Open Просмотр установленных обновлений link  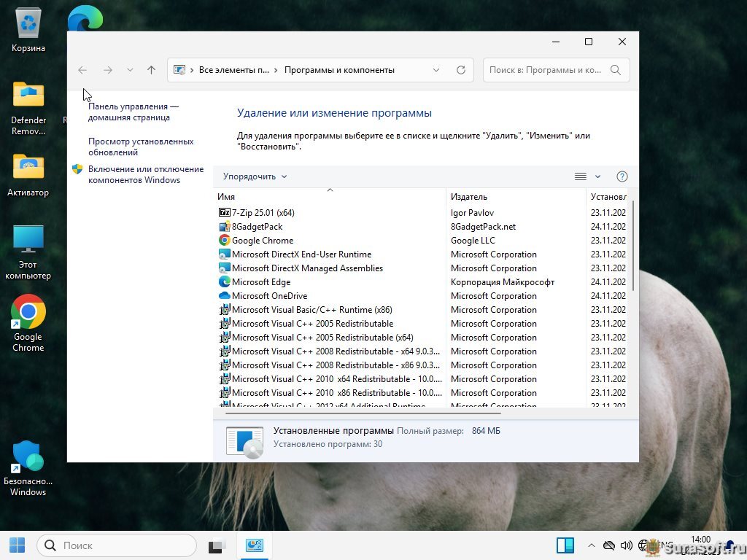point(141,147)
